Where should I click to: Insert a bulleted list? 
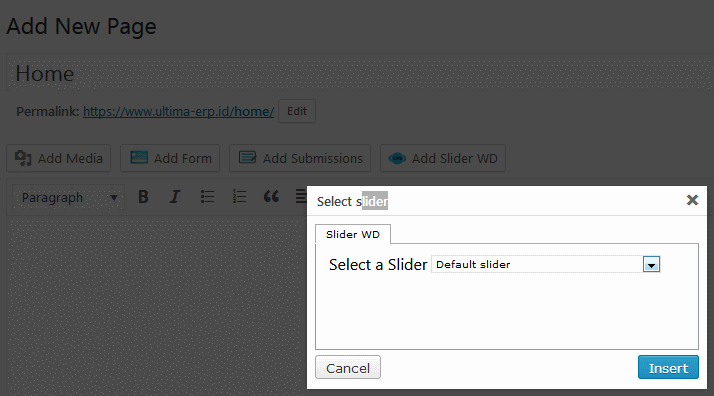[x=207, y=197]
